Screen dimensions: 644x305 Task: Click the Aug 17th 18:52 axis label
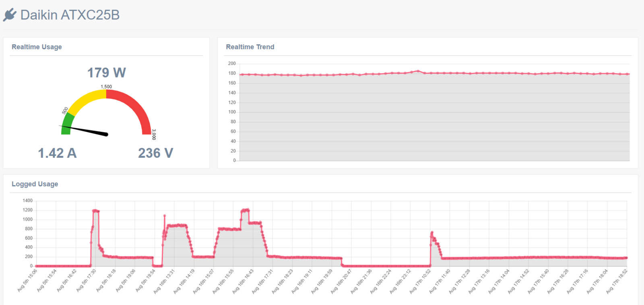(x=617, y=281)
